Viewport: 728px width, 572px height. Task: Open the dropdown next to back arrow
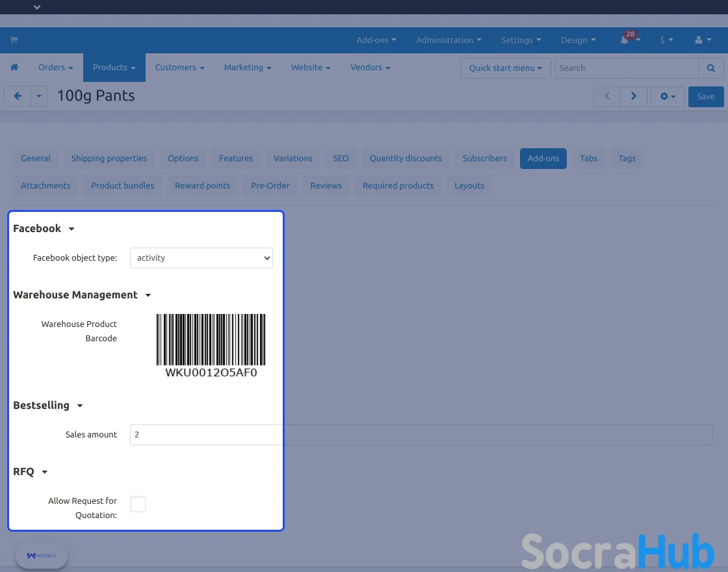tap(39, 96)
